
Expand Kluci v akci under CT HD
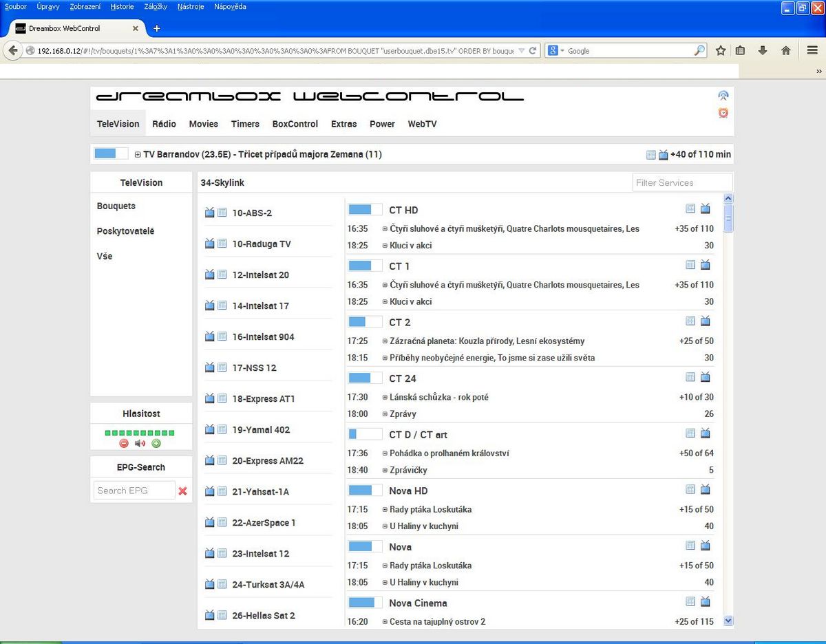click(x=385, y=246)
